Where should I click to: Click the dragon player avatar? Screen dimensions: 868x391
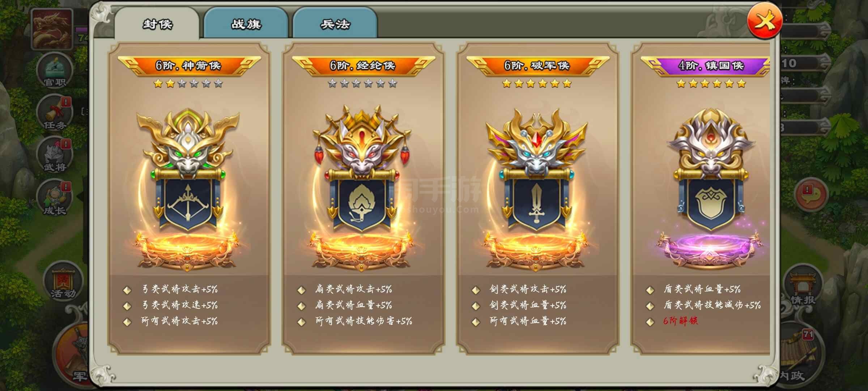point(52,29)
